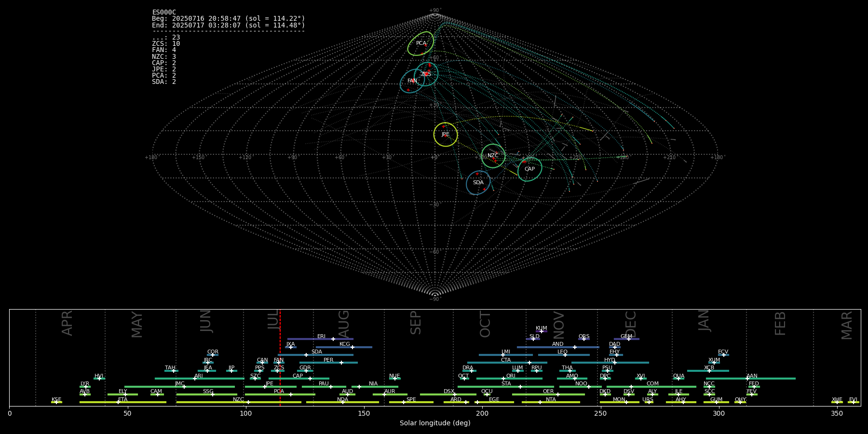868x434 pixels.
Task: Click the +120 longitude label on sky map
Action: pyautogui.click(x=245, y=158)
